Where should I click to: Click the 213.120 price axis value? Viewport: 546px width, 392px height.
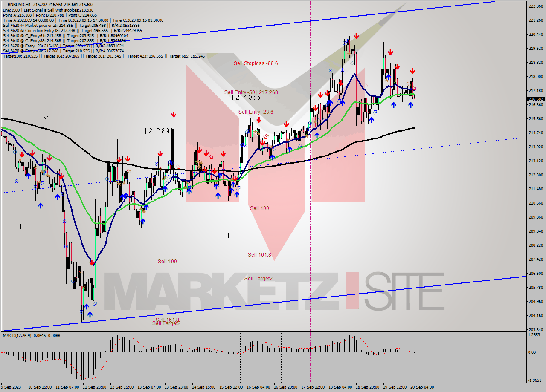[535, 161]
